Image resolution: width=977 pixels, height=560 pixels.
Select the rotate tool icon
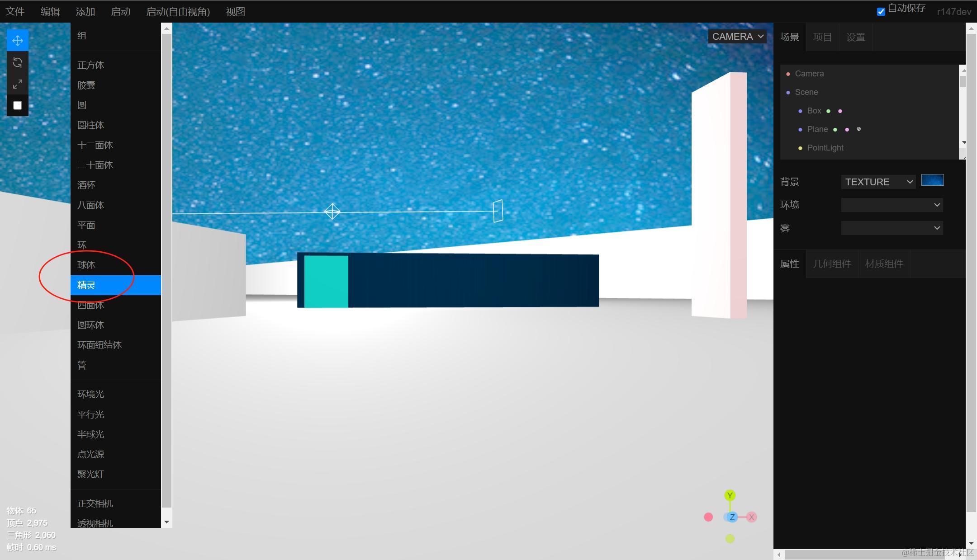click(x=18, y=62)
